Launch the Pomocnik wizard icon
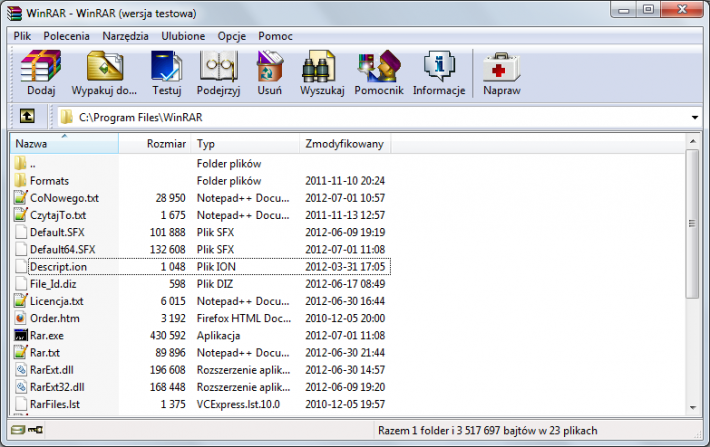This screenshot has height=447, width=710. tap(379, 66)
